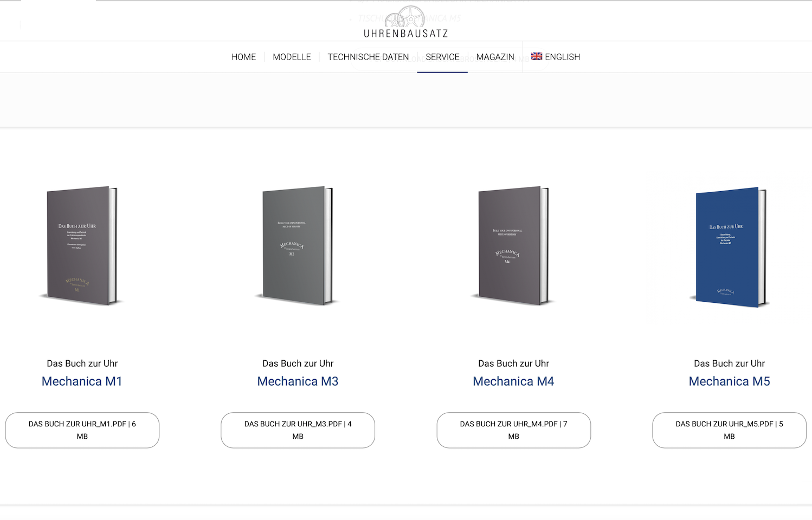Image resolution: width=812 pixels, height=520 pixels.
Task: Open the Home menu item
Action: 243,57
